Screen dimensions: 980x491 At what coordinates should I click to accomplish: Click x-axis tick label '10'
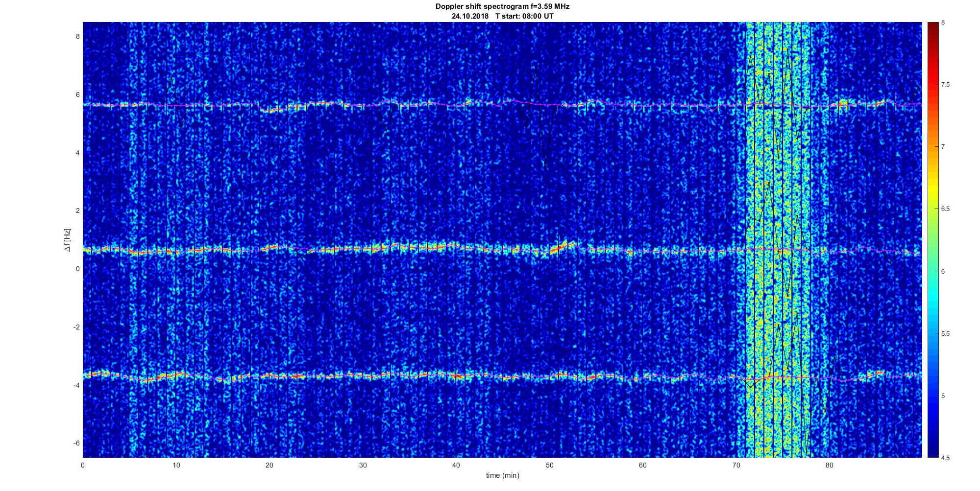[x=176, y=465]
